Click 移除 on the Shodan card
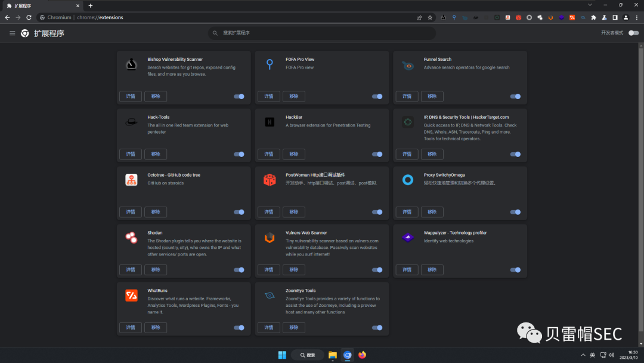 pyautogui.click(x=156, y=270)
